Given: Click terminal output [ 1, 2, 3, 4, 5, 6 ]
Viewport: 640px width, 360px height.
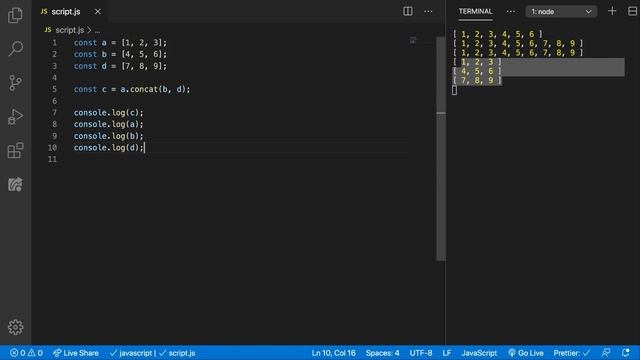Looking at the screenshot, I should click(x=498, y=34).
